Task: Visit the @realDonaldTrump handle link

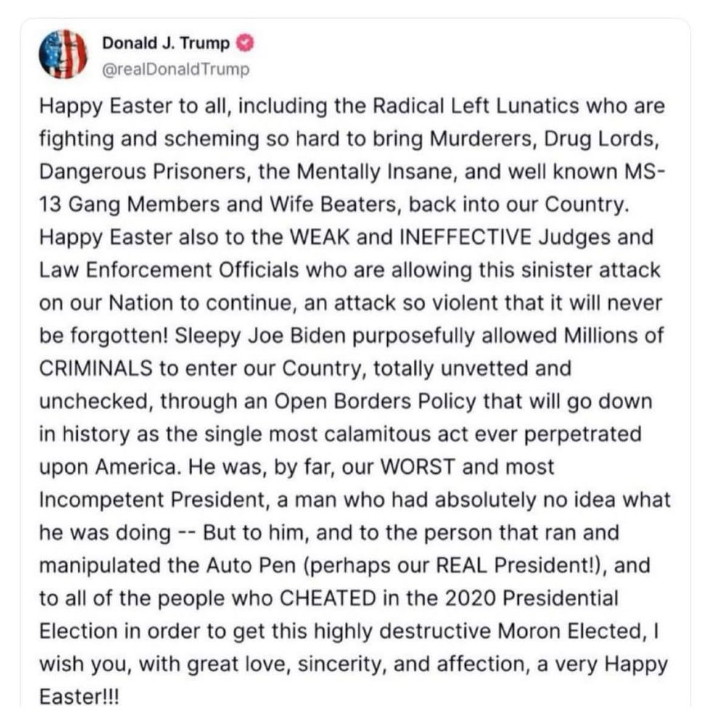Action: [175, 70]
